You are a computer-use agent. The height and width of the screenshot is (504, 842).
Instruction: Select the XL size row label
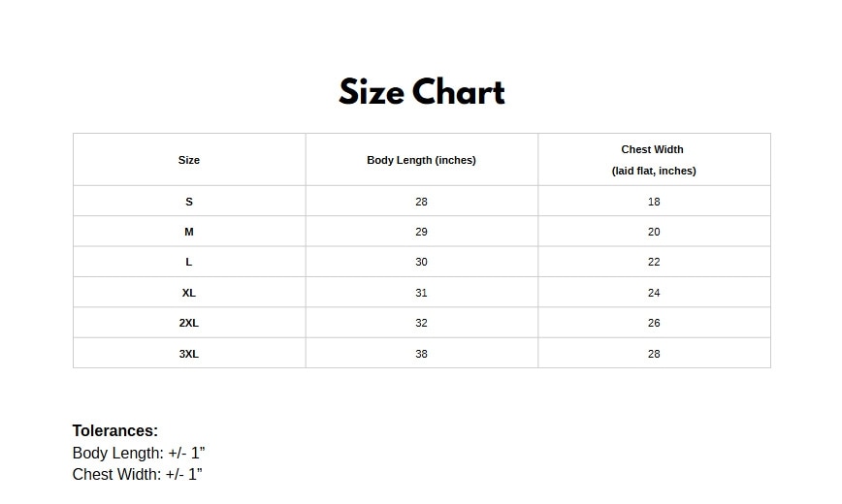click(x=189, y=293)
